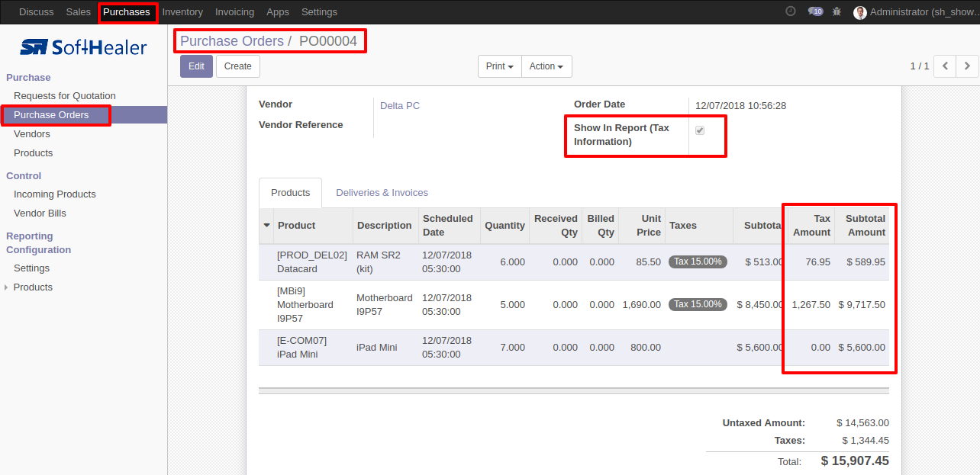Sort by the Unit Price column header

click(x=641, y=226)
